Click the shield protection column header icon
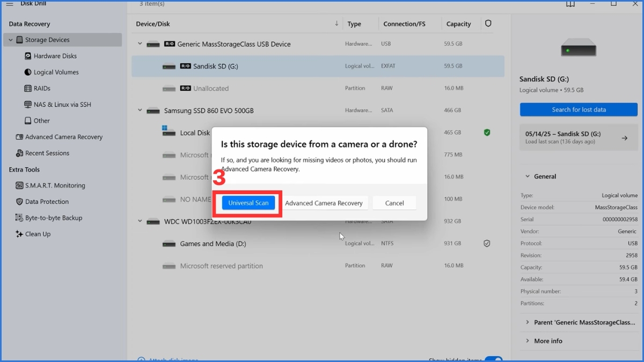The image size is (644, 362). (488, 24)
